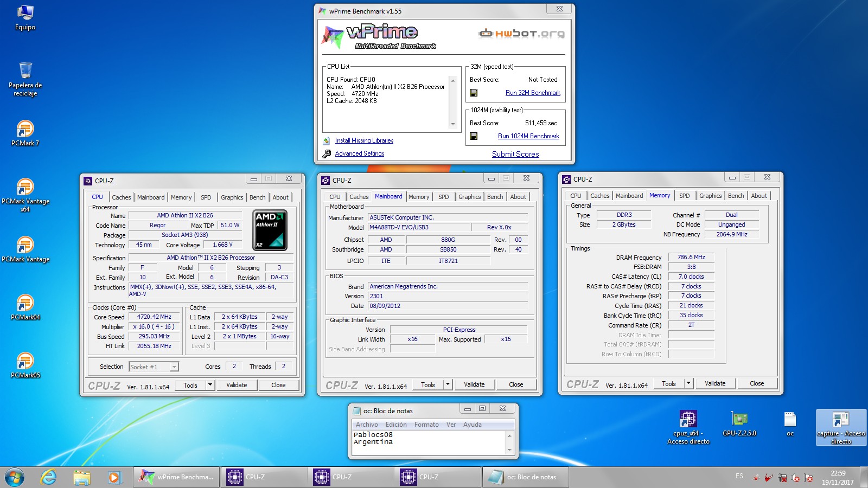Click the Core Voltage value 1.668 V
868x488 pixels.
[222, 245]
